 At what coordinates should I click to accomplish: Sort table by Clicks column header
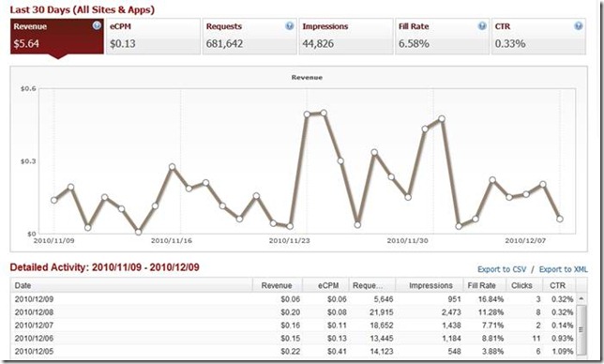[521, 285]
